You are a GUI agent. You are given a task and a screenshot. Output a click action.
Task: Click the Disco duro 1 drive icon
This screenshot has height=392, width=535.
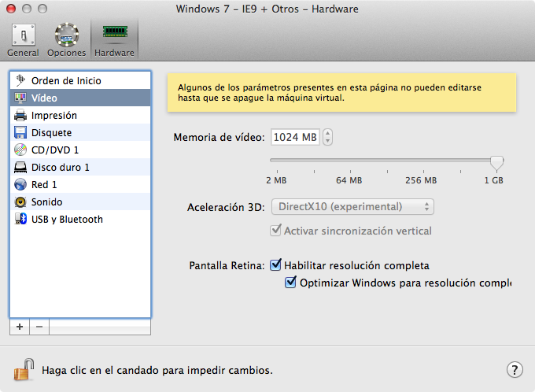(20, 168)
